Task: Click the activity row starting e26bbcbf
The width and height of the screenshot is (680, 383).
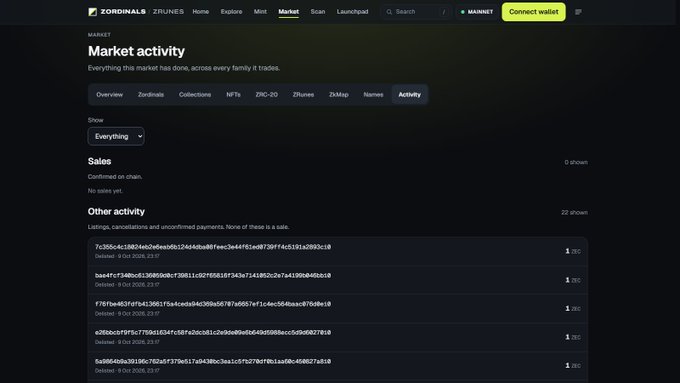Action: tap(338, 337)
